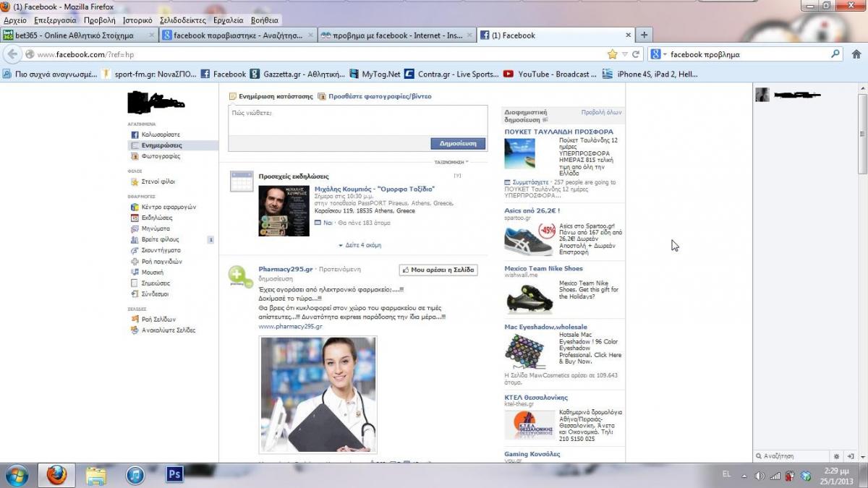Click the status box Πώς νιώθετε
Viewport: 868px width, 488px height.
(357, 120)
